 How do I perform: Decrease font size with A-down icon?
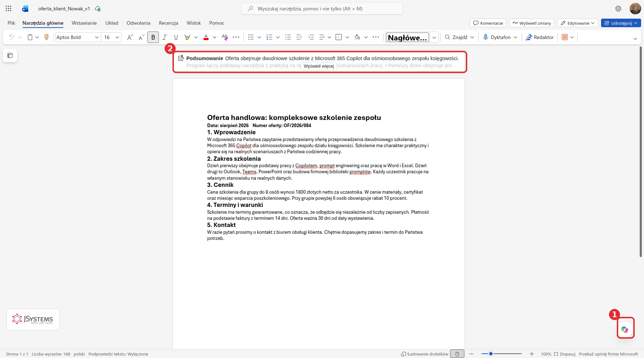point(142,37)
